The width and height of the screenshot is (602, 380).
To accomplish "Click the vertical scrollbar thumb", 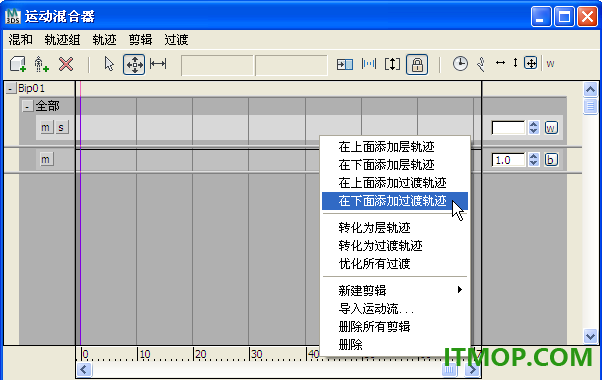I will click(x=590, y=106).
